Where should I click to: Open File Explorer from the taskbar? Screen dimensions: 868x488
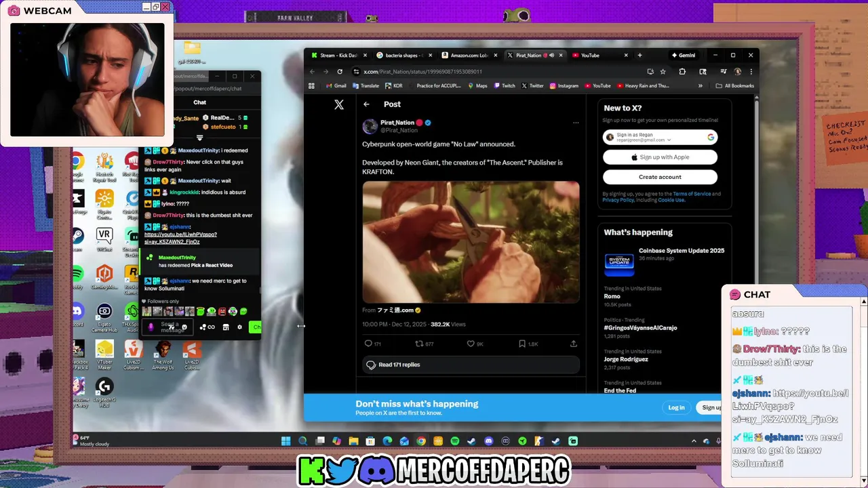pyautogui.click(x=353, y=441)
